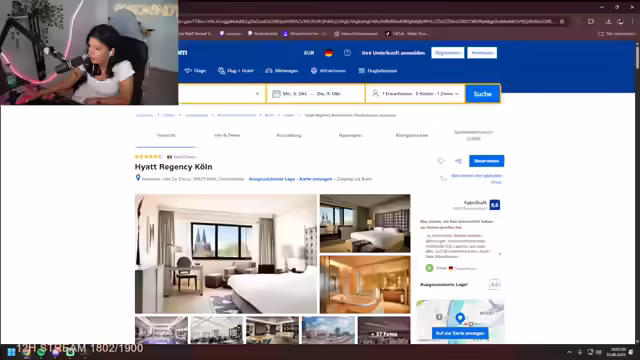Expand guests and rooms dropdown

click(x=415, y=94)
